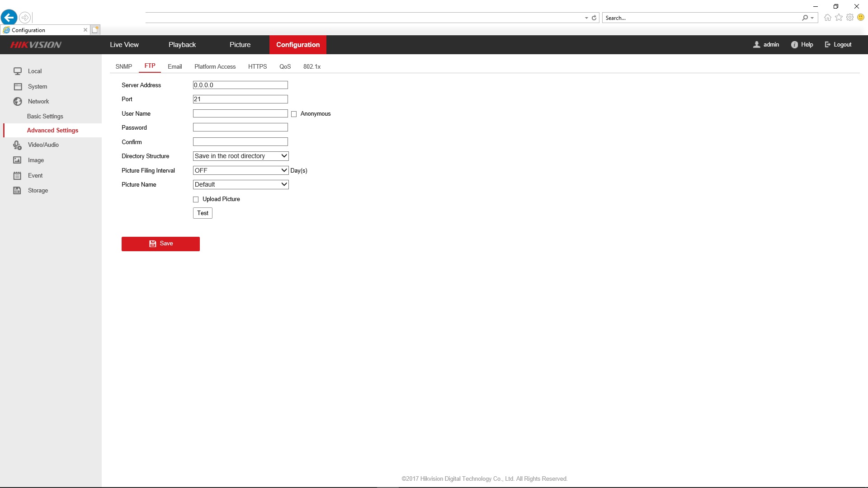
Task: Click the Image sidebar icon
Action: pyautogui.click(x=17, y=160)
